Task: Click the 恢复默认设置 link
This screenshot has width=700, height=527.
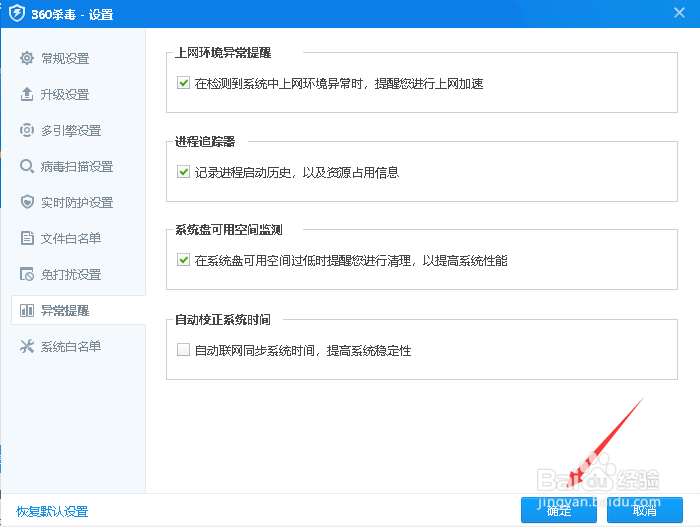Action: tap(52, 511)
